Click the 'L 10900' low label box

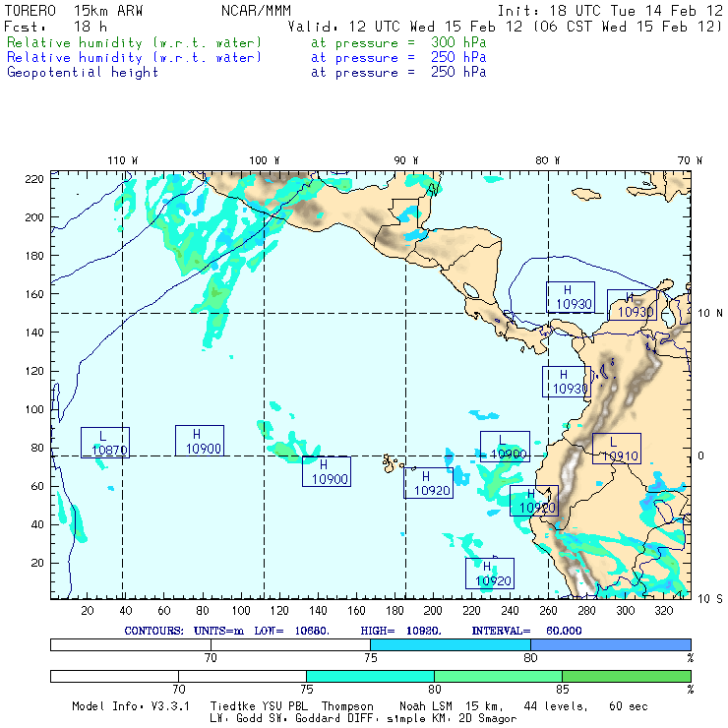tap(505, 447)
